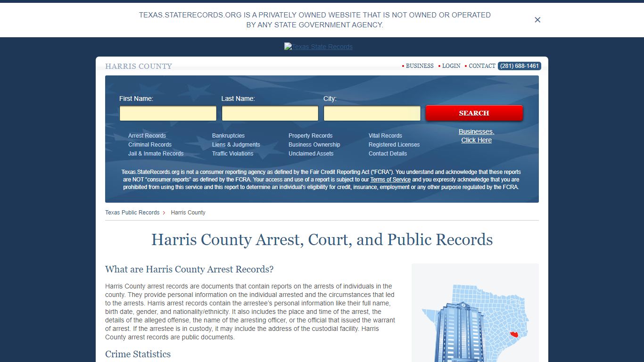Select Vital Records category
The height and width of the screenshot is (362, 644).
click(385, 136)
